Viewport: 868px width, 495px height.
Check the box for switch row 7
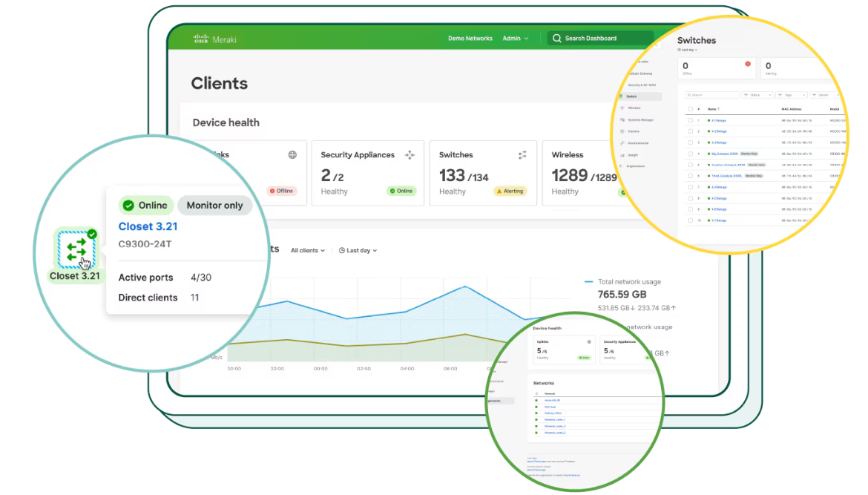(x=690, y=186)
